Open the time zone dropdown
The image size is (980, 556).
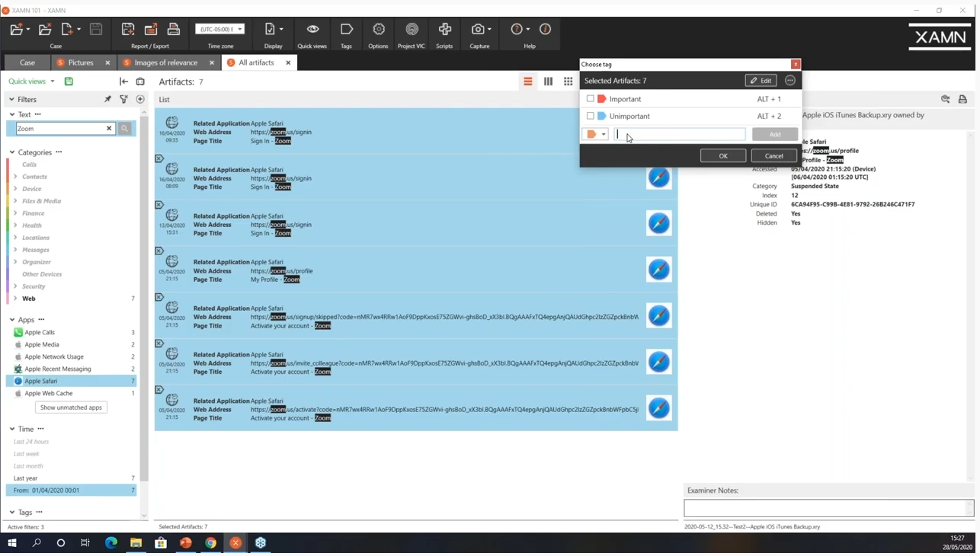[x=220, y=30]
